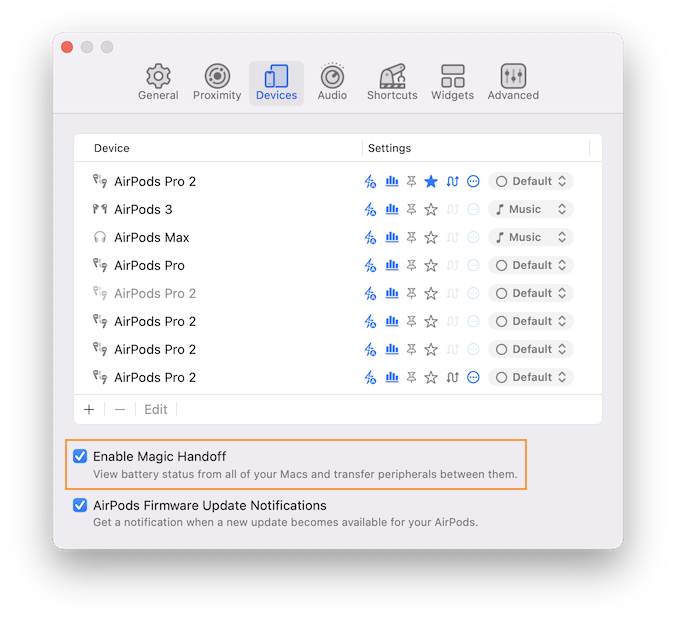675x618 pixels.
Task: Click the Edit button below the list
Action: click(156, 410)
